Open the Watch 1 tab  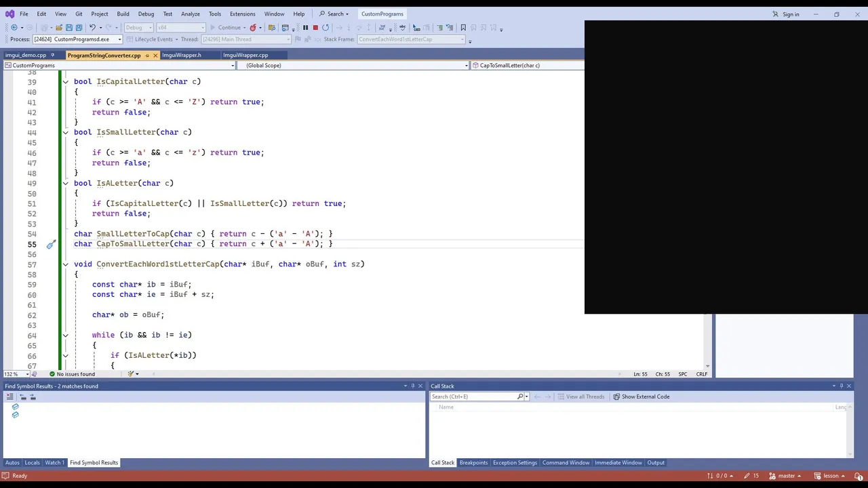[54, 463]
